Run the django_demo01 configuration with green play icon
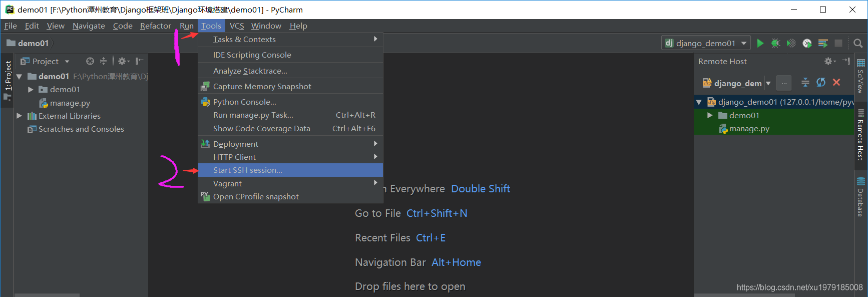 coord(760,43)
